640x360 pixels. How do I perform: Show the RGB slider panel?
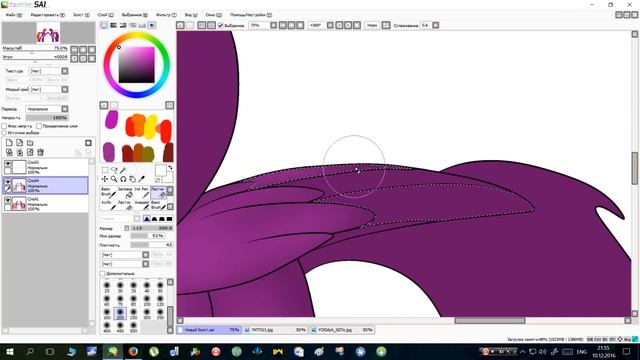tap(113, 25)
